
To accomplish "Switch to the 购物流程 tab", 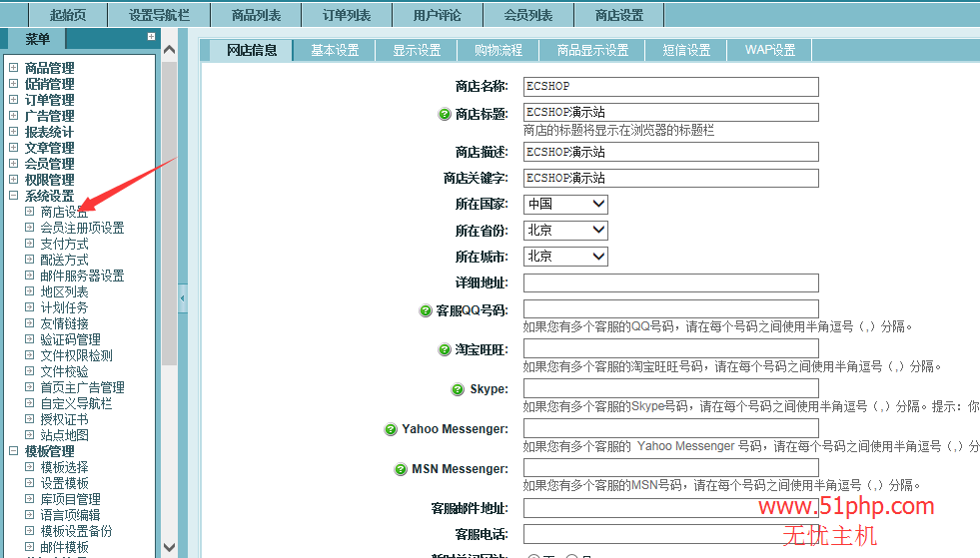I will point(498,50).
